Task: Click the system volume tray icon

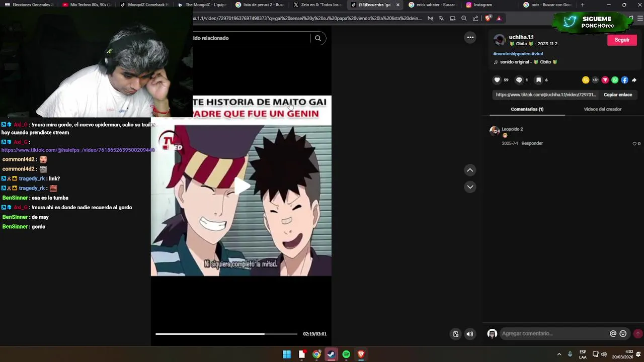Action: (x=604, y=354)
